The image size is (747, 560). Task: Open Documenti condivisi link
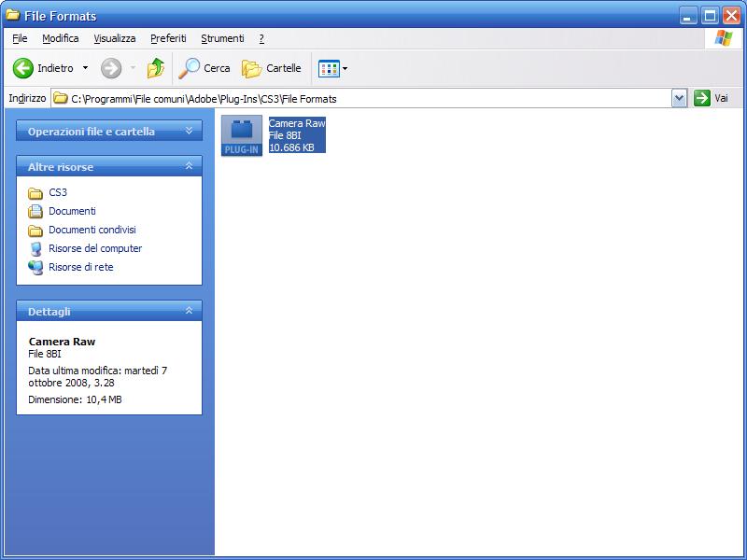tap(92, 230)
